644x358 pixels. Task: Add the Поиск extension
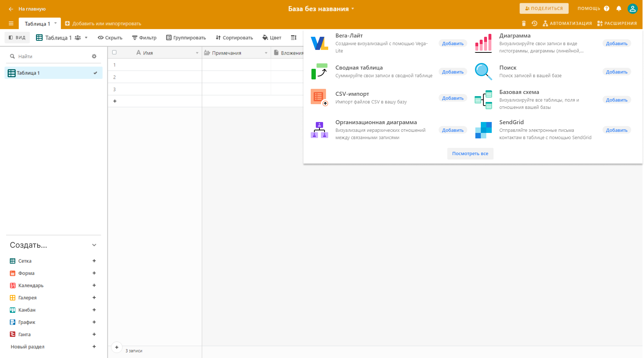click(617, 72)
